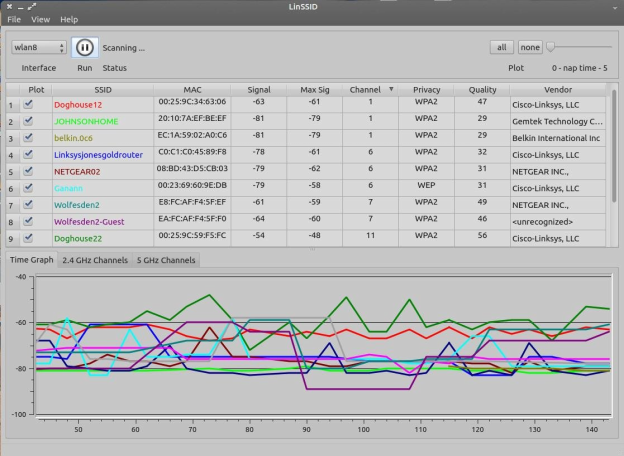Click the 'all' plot button
Image resolution: width=624 pixels, height=456 pixels.
point(502,47)
